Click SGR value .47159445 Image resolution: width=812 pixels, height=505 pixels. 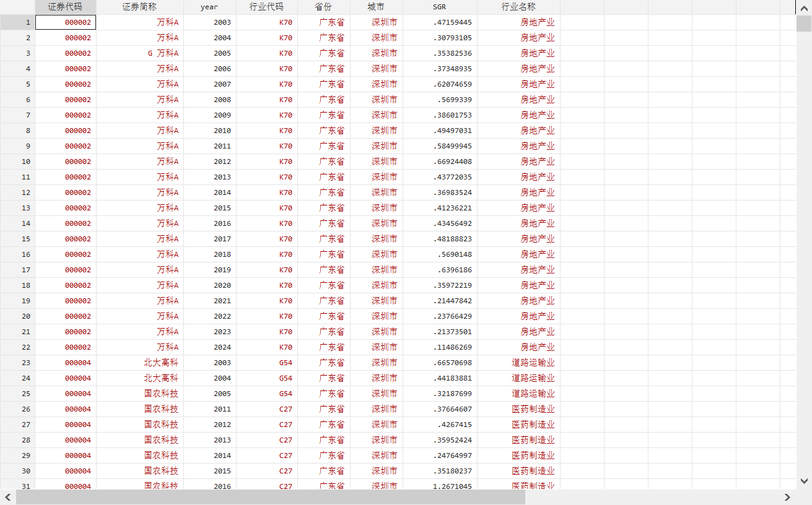[x=440, y=22]
